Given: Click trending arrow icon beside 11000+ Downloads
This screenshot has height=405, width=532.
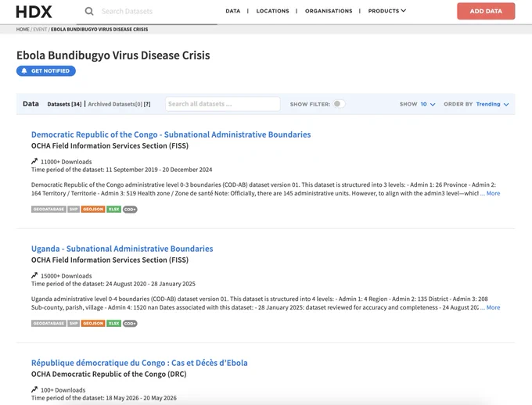Looking at the screenshot, I should [34, 161].
